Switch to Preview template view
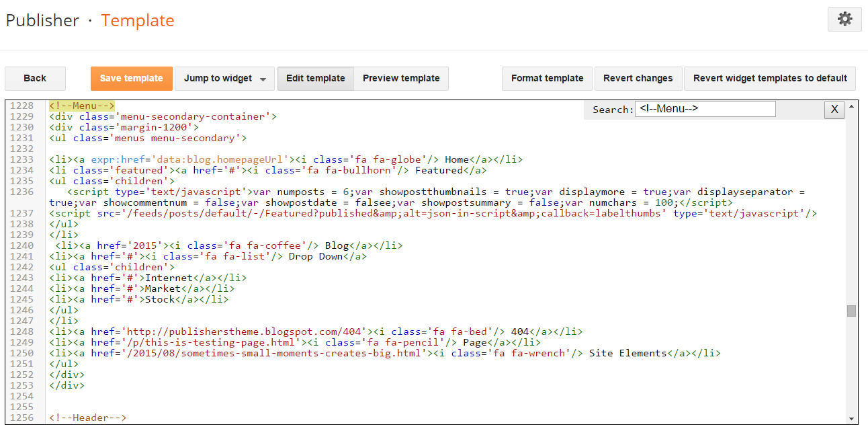 401,79
